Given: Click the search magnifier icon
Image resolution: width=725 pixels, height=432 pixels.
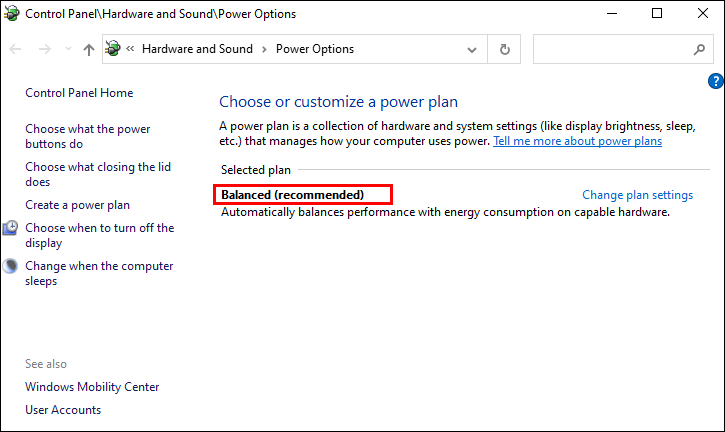Looking at the screenshot, I should (699, 49).
